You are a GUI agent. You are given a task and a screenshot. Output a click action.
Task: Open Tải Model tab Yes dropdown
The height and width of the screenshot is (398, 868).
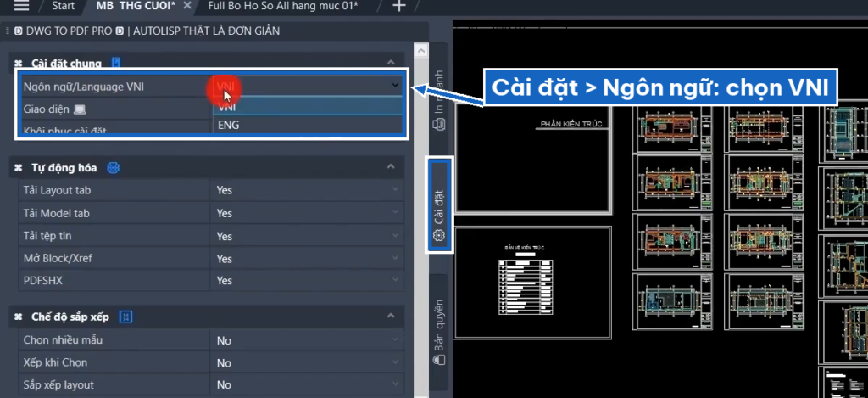pyautogui.click(x=307, y=213)
